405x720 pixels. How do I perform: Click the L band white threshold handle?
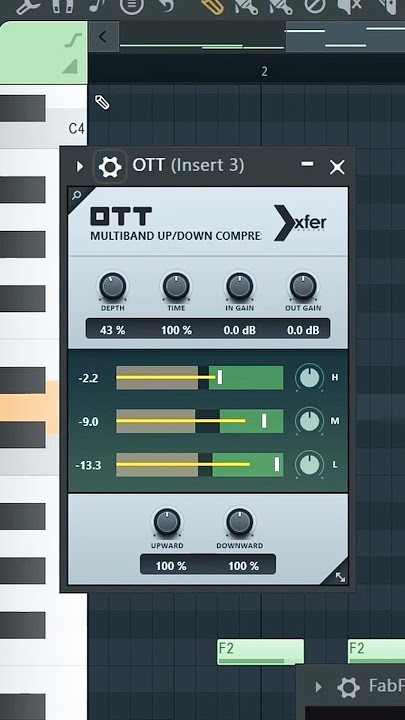pyautogui.click(x=277, y=464)
